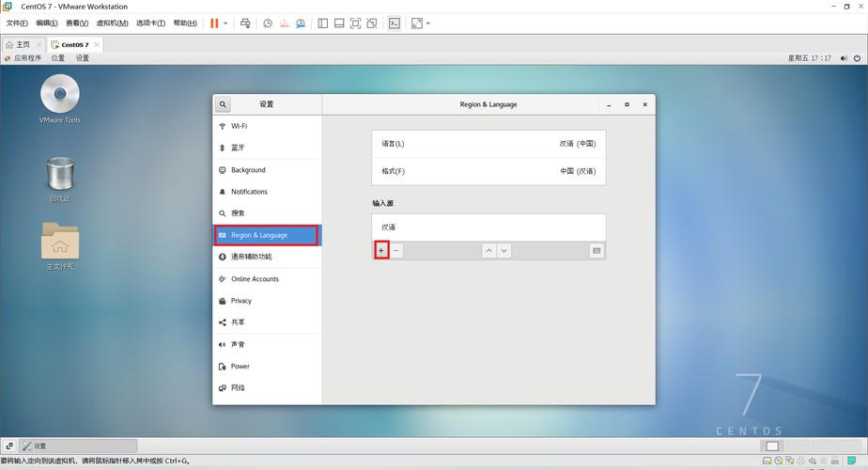Open the 虚拟机(M) menu
This screenshot has height=470, width=868.
(113, 23)
